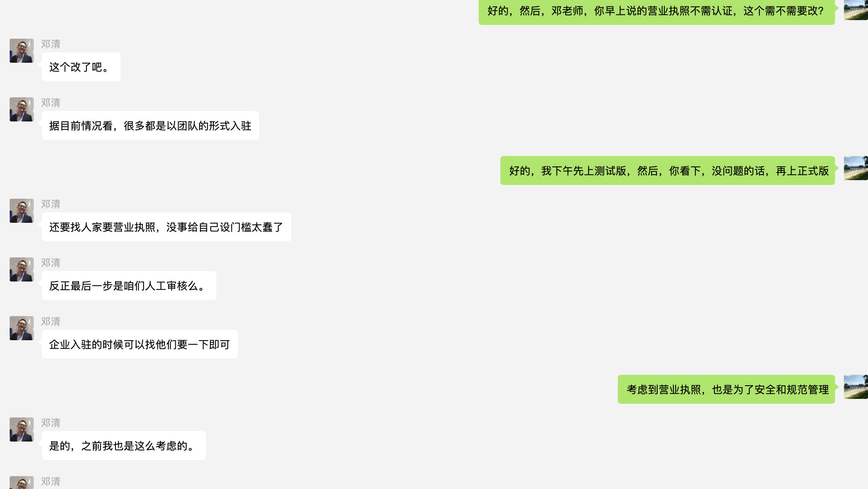The height and width of the screenshot is (489, 868).
Task: Click own avatar beside top green message
Action: pyautogui.click(x=856, y=10)
